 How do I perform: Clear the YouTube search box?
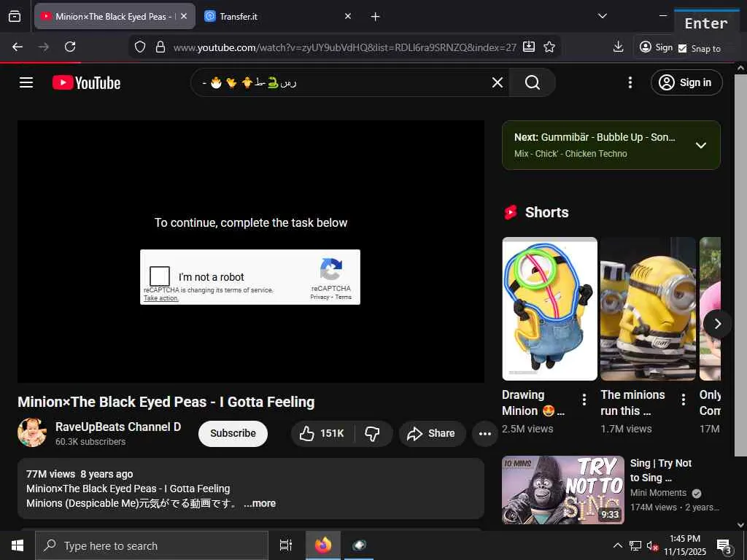click(498, 82)
